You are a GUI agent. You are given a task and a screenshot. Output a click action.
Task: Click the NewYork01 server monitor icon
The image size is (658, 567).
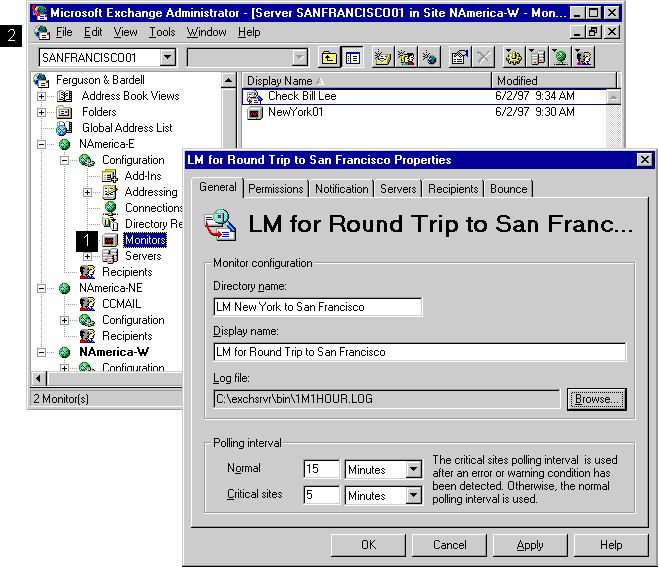pos(254,112)
